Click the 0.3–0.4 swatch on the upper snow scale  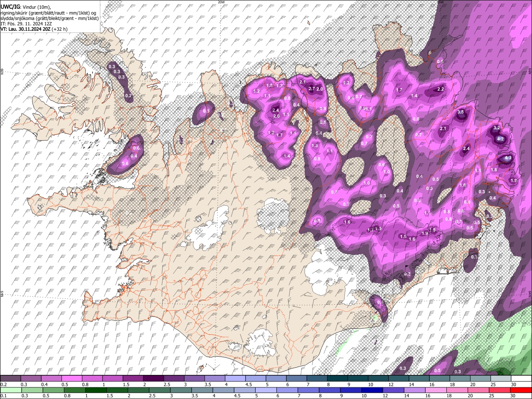click(31, 379)
